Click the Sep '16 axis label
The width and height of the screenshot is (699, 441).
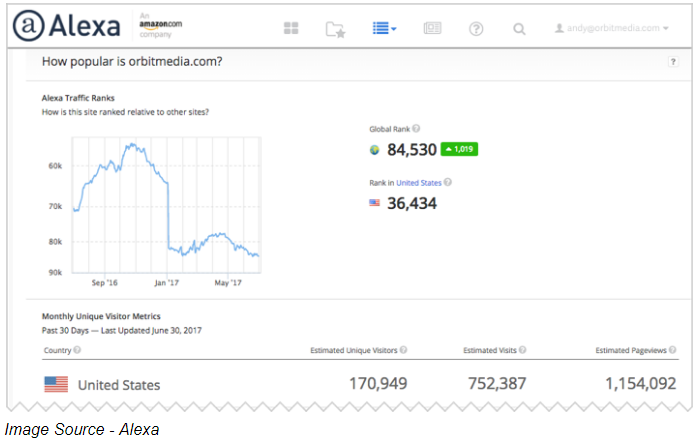pos(105,283)
